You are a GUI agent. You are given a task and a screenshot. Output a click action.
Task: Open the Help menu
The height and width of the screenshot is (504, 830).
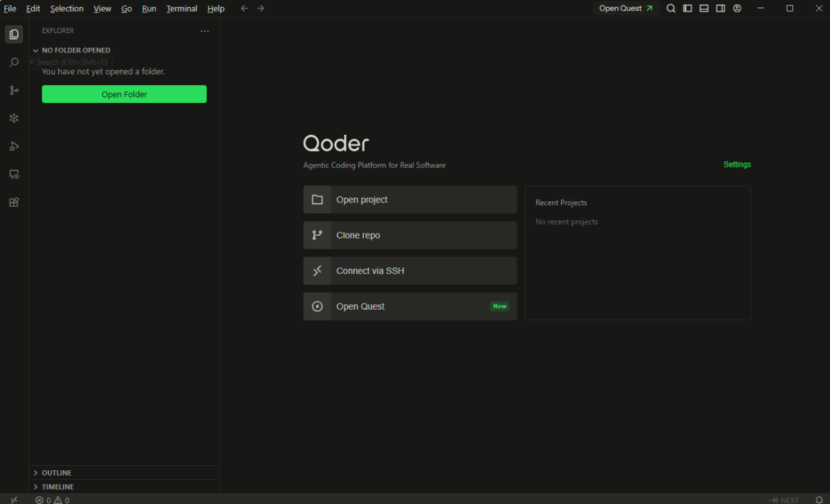[216, 8]
